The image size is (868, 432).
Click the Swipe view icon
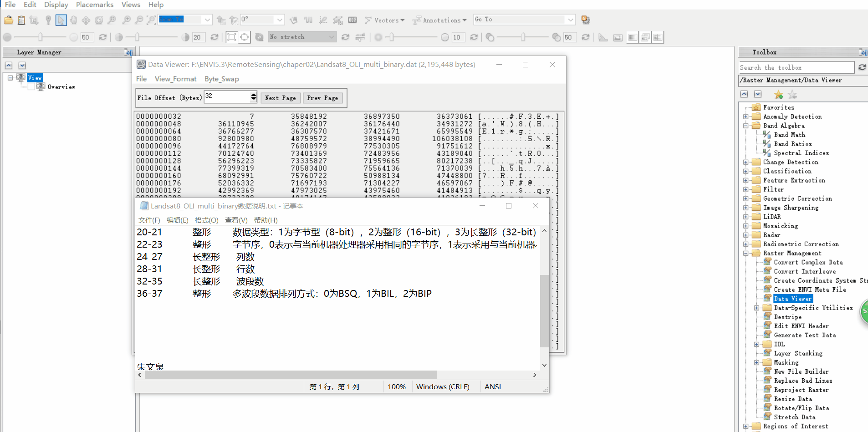pos(658,37)
